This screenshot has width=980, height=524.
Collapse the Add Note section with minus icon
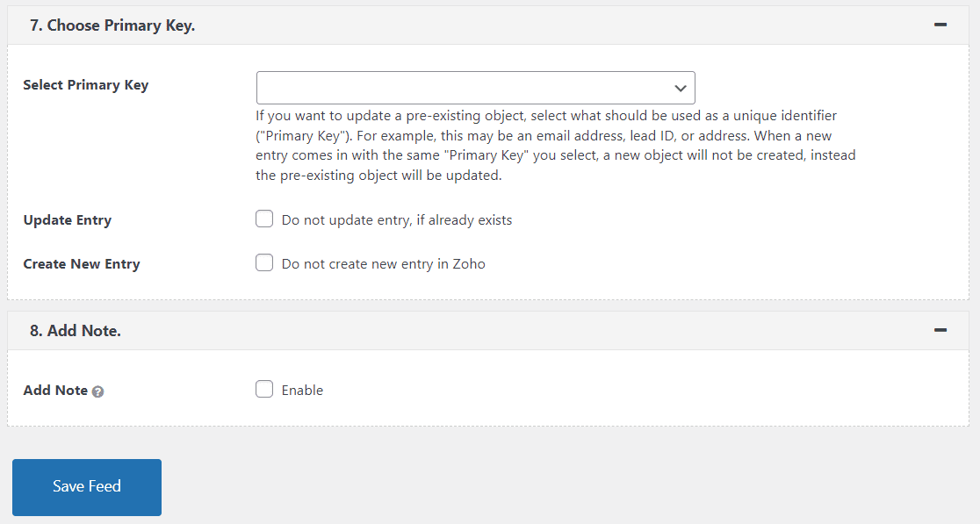(x=940, y=331)
